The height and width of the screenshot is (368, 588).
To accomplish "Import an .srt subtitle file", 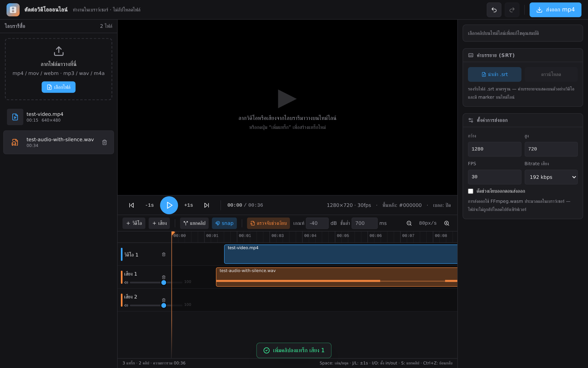I will tap(494, 74).
